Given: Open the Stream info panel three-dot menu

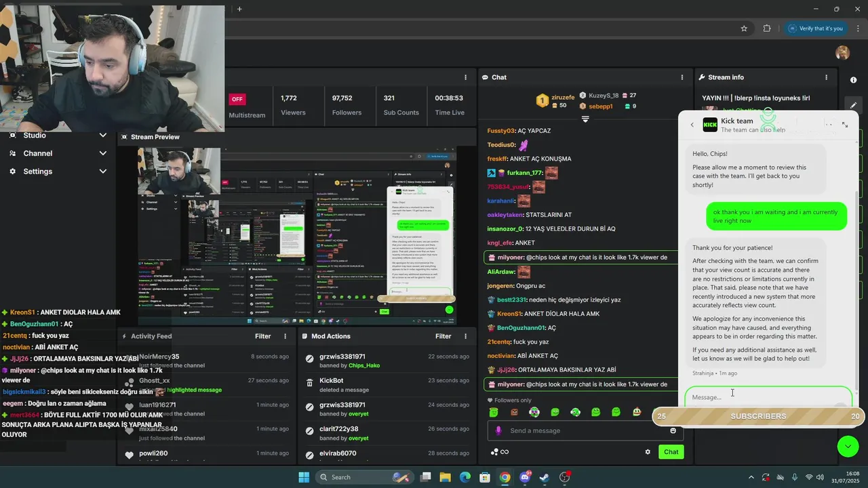Looking at the screenshot, I should coord(826,77).
